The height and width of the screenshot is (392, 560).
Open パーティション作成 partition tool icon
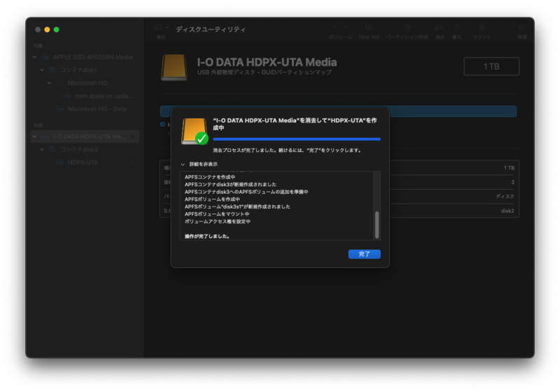pyautogui.click(x=407, y=27)
